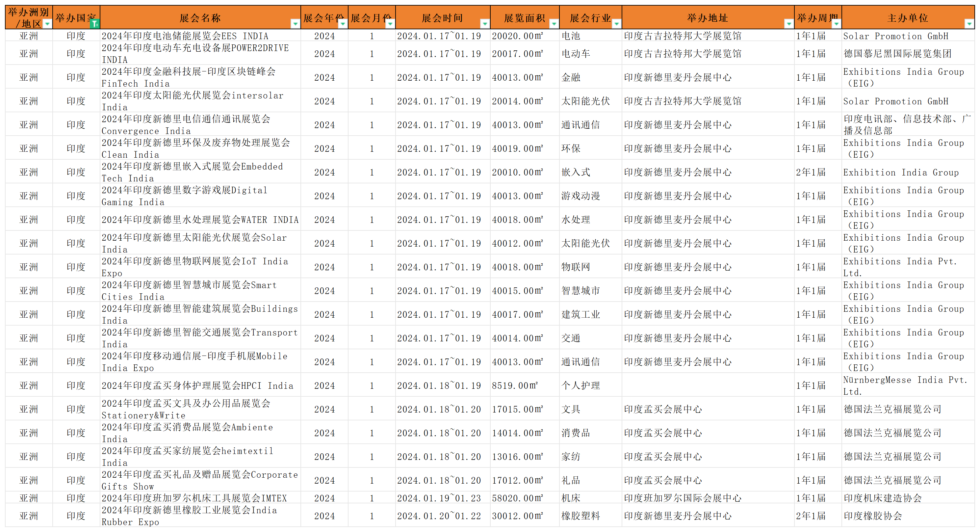The image size is (980, 532).
Task: Select industry cell 电动车
Action: tap(590, 53)
